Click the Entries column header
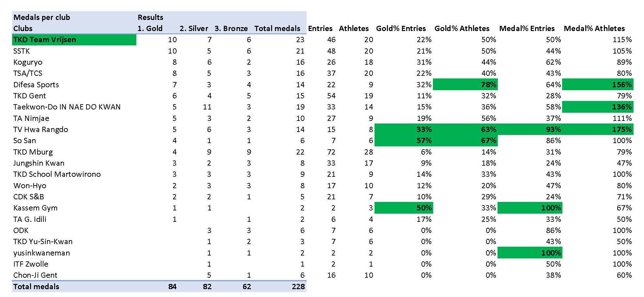 click(x=320, y=28)
